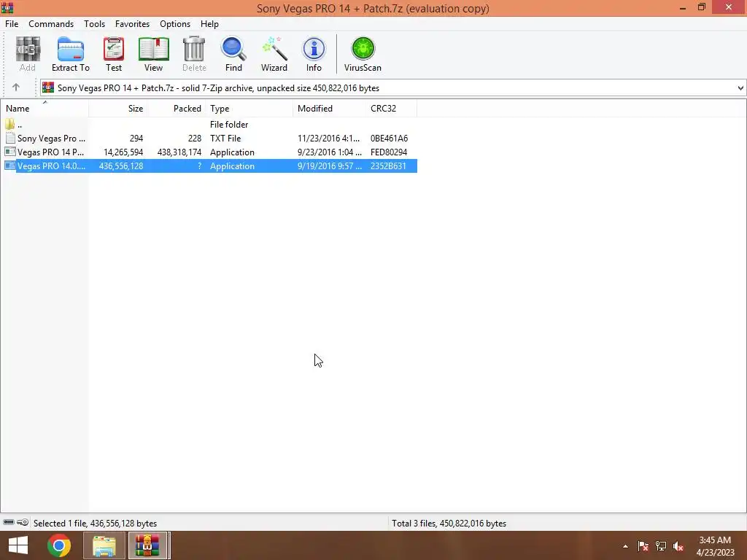
Task: Click the Delete trash can icon
Action: [194, 49]
